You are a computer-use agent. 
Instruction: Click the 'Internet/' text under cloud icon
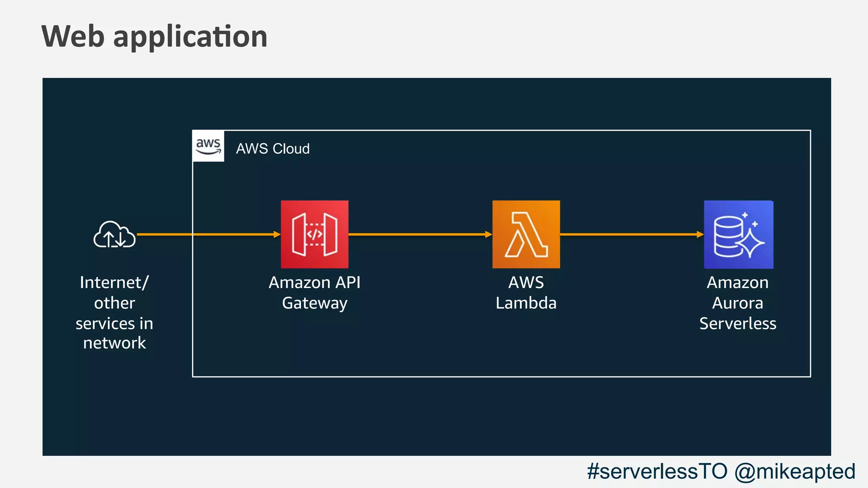point(114,283)
